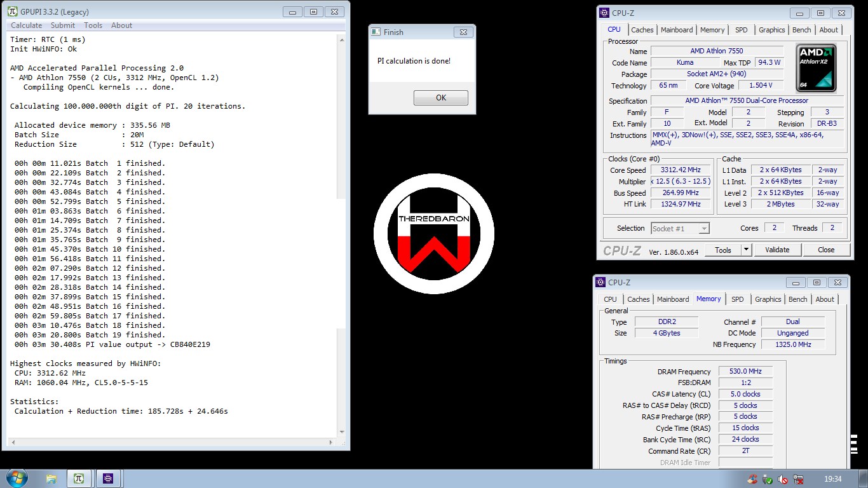Viewport: 868px width, 488px height.
Task: Open the About tab in top CPU-Z
Action: point(829,30)
